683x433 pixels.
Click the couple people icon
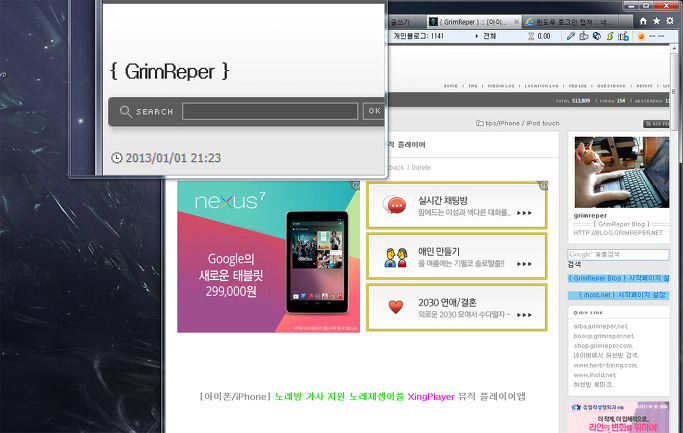(x=396, y=257)
